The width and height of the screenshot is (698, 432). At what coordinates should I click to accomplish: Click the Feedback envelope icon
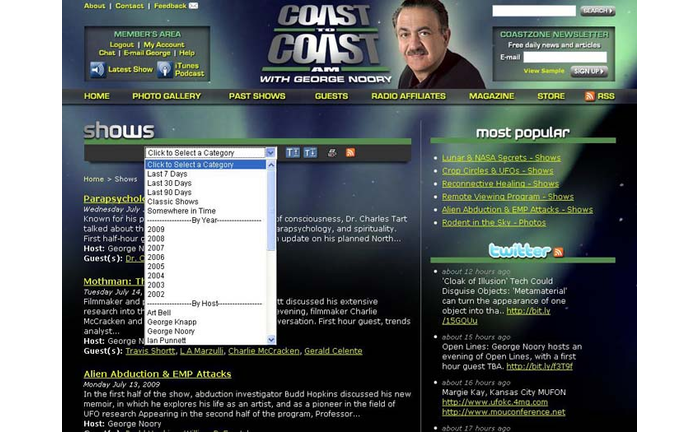[x=193, y=6]
